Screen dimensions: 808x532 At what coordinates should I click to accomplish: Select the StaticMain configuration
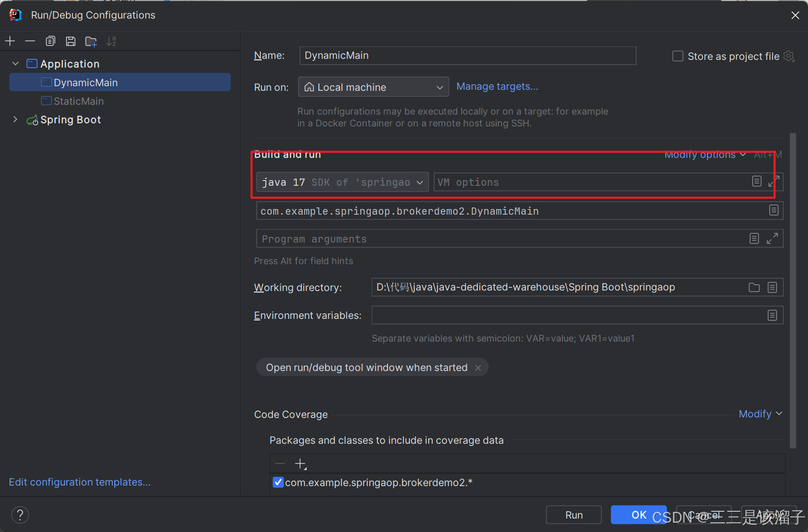pyautogui.click(x=78, y=101)
